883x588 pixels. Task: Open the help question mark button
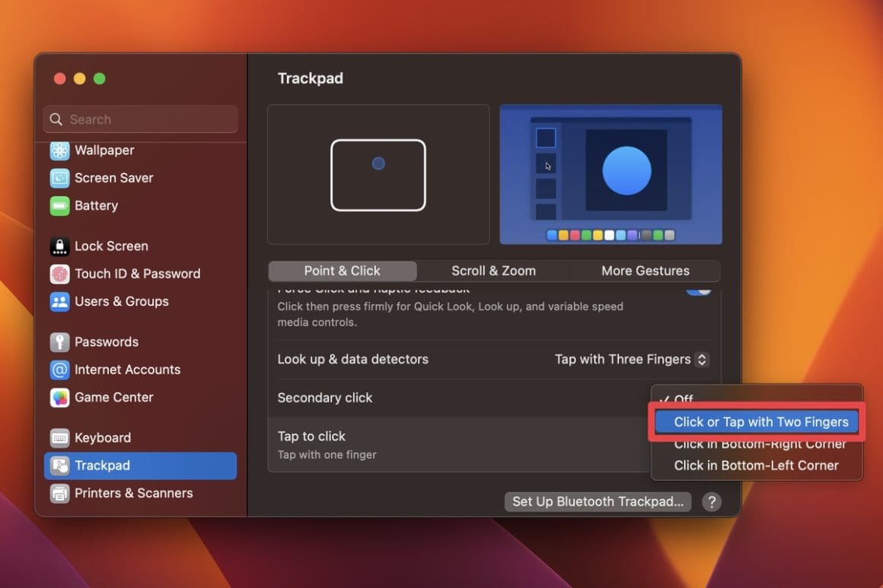click(711, 501)
